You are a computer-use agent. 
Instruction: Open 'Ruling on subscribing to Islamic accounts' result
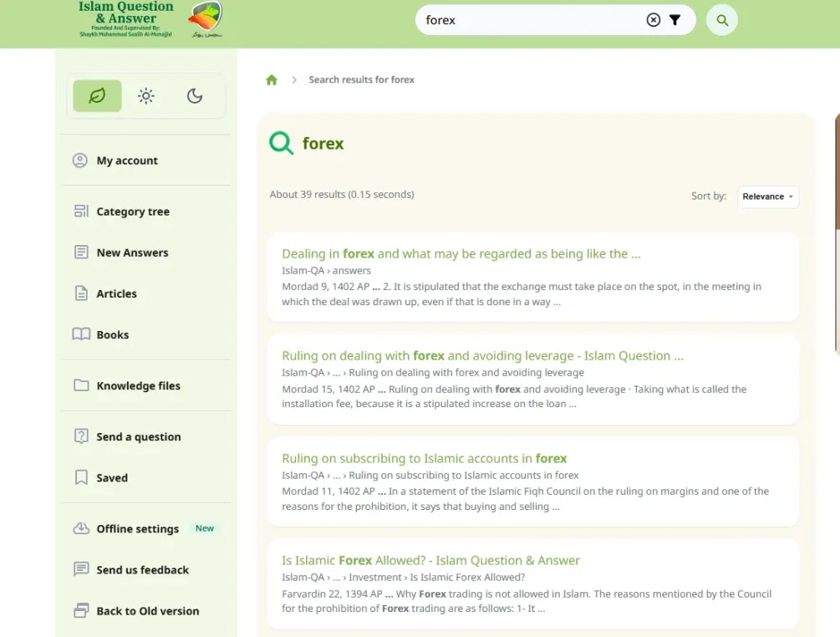[x=424, y=459]
